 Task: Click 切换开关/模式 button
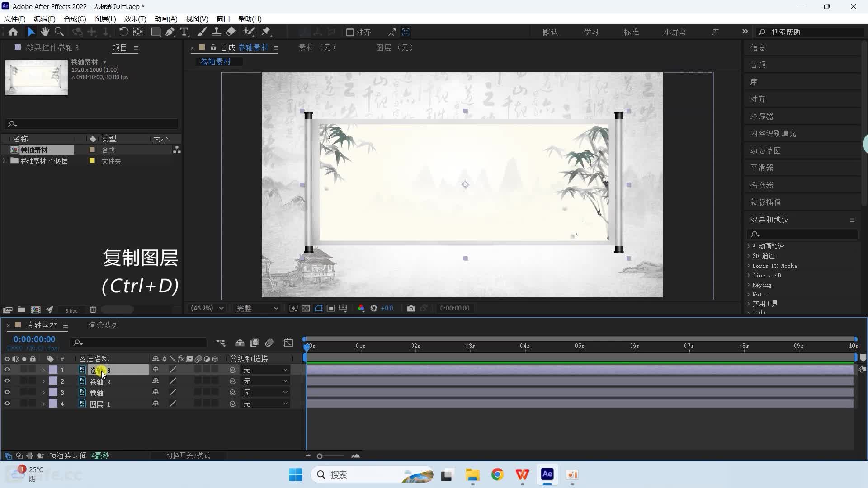point(188,455)
